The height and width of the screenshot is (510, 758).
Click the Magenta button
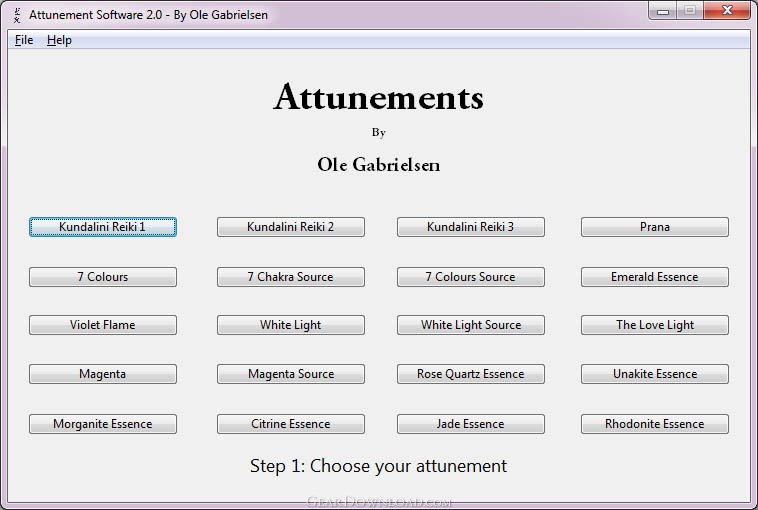point(103,374)
